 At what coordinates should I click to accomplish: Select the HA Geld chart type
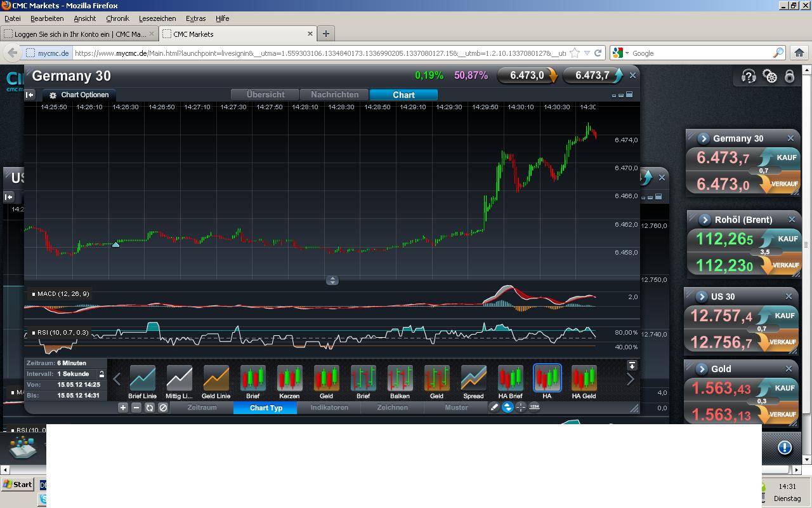(x=584, y=382)
